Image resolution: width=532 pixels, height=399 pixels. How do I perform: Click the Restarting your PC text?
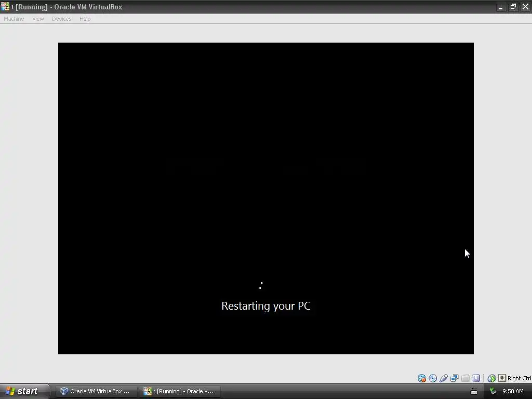266,306
